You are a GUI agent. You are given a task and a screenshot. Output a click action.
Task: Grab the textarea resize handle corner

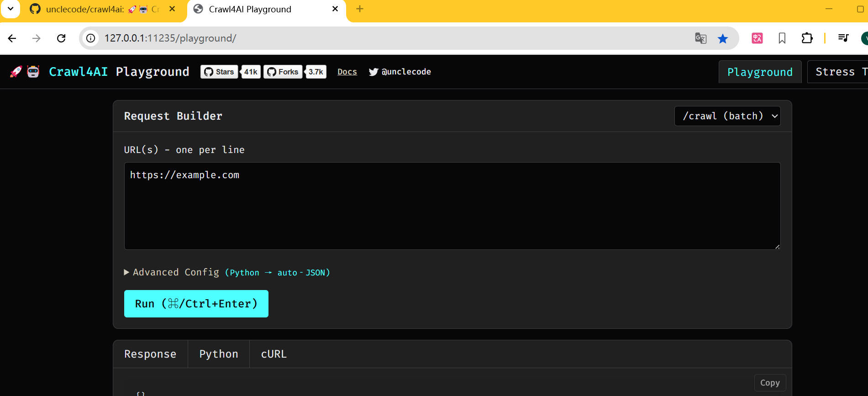pos(777,247)
